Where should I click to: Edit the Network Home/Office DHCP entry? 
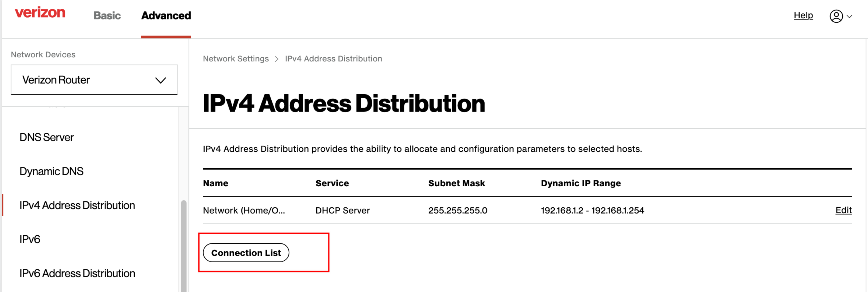[843, 210]
